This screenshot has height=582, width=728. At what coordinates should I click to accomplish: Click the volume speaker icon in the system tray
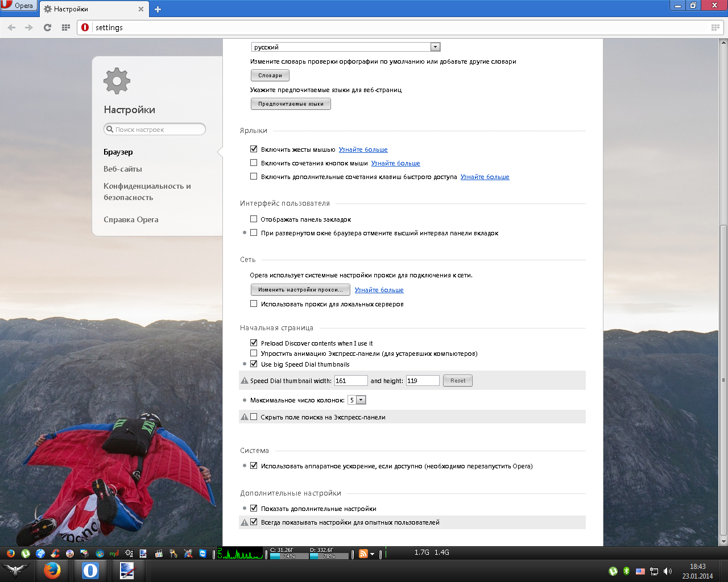tap(667, 571)
